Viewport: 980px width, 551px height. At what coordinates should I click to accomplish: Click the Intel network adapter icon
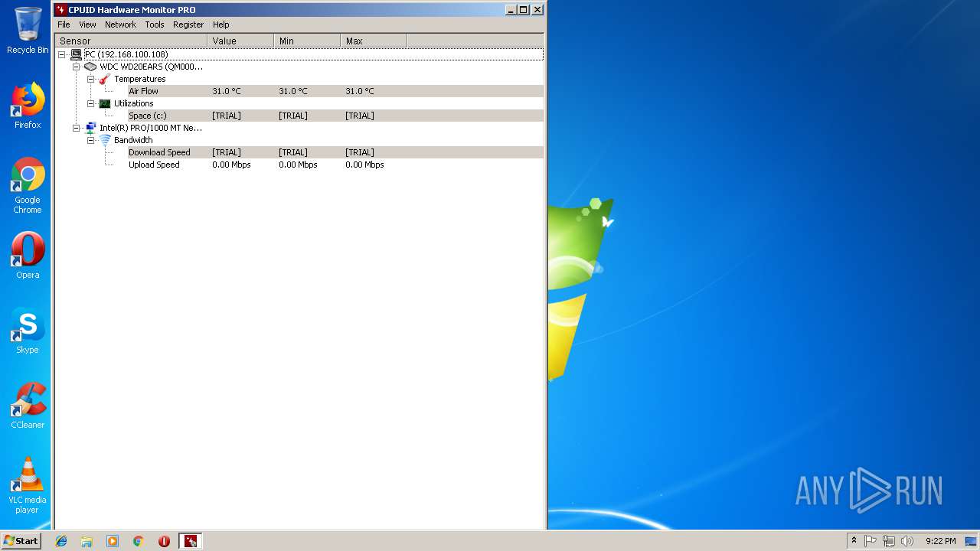pyautogui.click(x=90, y=128)
